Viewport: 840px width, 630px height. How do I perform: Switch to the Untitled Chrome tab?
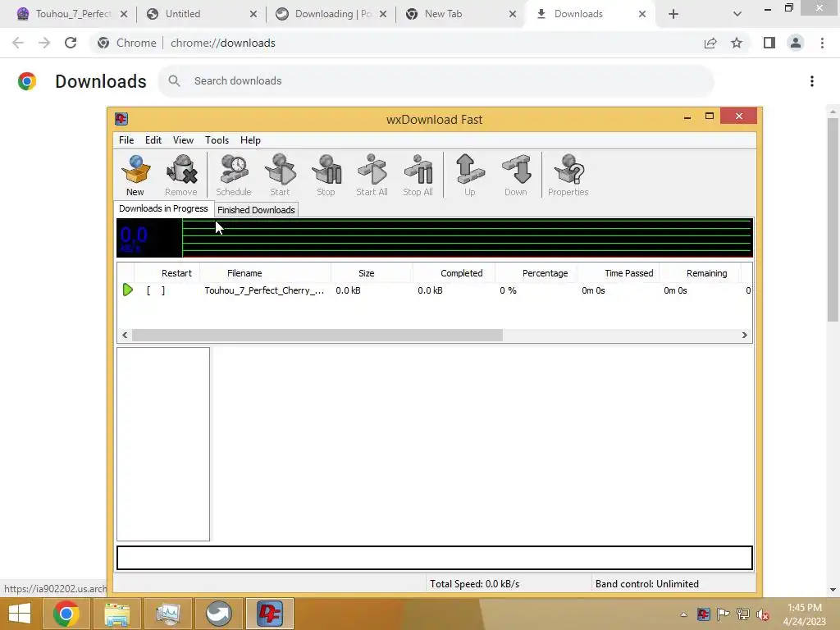(202, 14)
